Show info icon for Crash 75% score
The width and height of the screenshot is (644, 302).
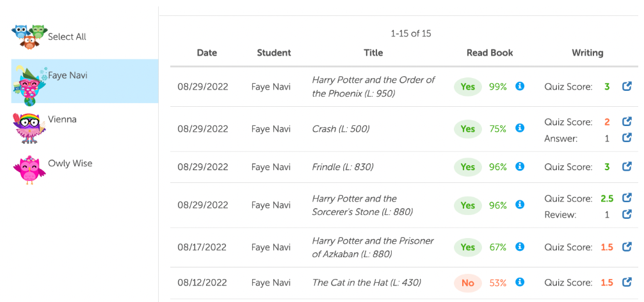[520, 129]
